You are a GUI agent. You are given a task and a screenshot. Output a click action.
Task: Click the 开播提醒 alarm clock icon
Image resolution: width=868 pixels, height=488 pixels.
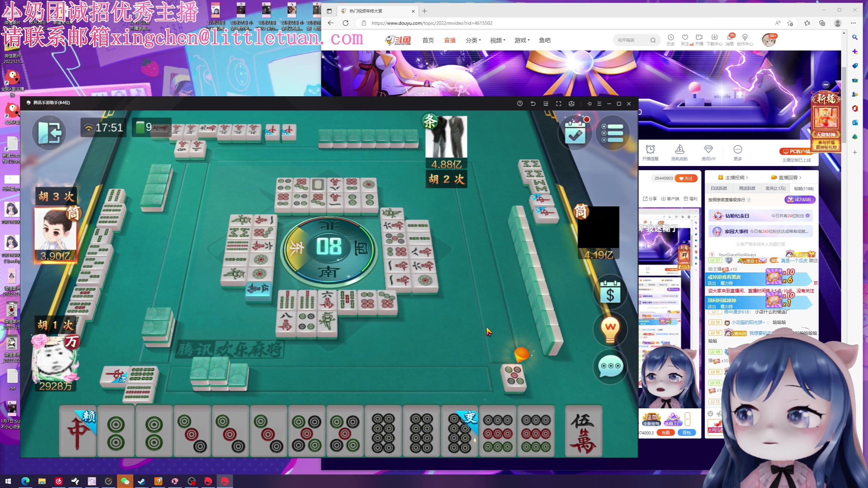click(650, 150)
